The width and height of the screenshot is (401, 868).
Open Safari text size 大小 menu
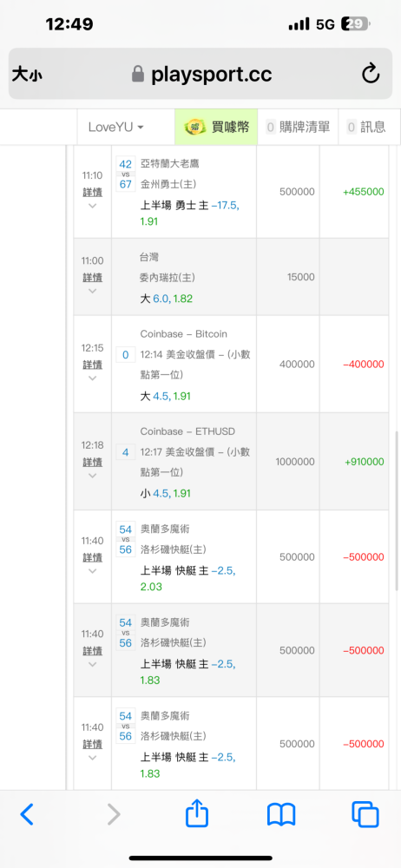(x=27, y=74)
